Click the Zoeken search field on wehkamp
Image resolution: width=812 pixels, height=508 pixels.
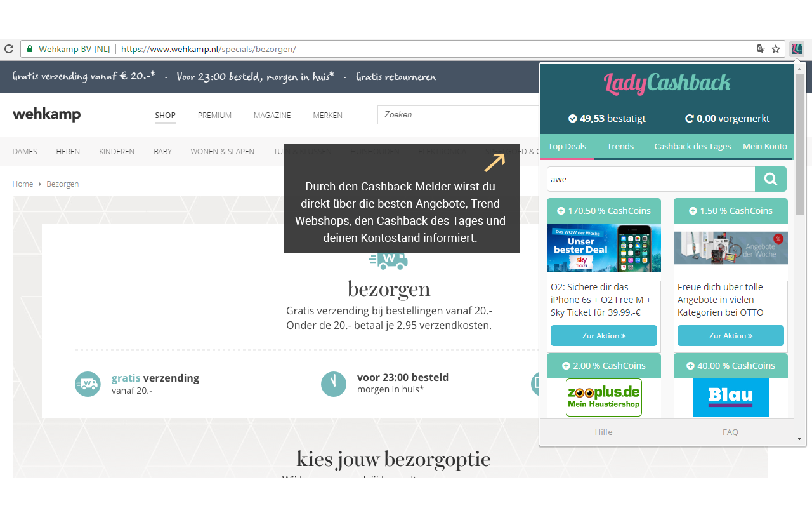tap(458, 115)
